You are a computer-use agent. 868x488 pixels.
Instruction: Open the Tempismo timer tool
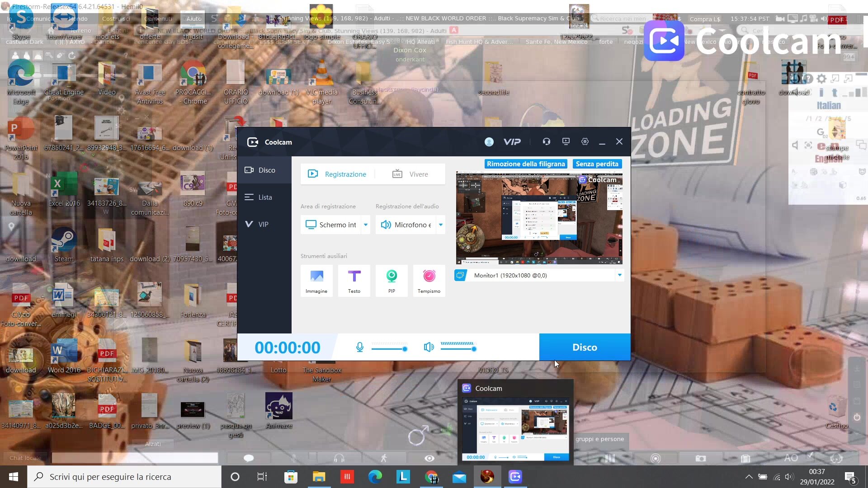tap(429, 280)
